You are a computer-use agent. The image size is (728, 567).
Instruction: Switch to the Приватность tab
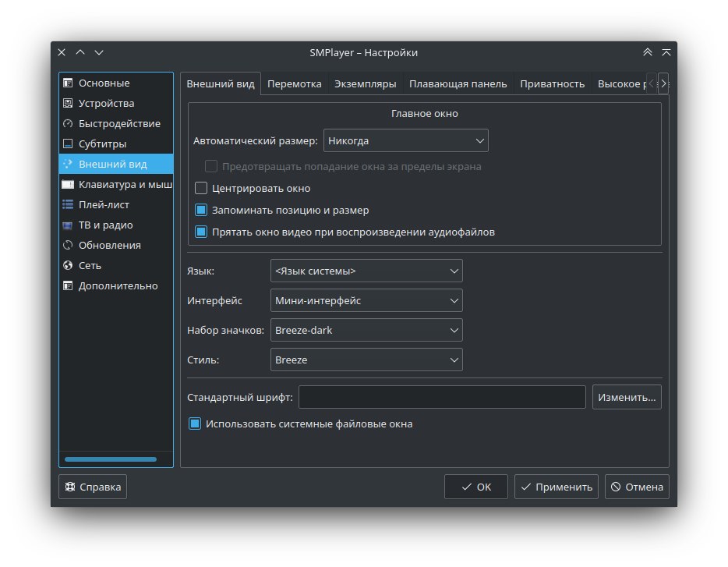[x=552, y=84]
